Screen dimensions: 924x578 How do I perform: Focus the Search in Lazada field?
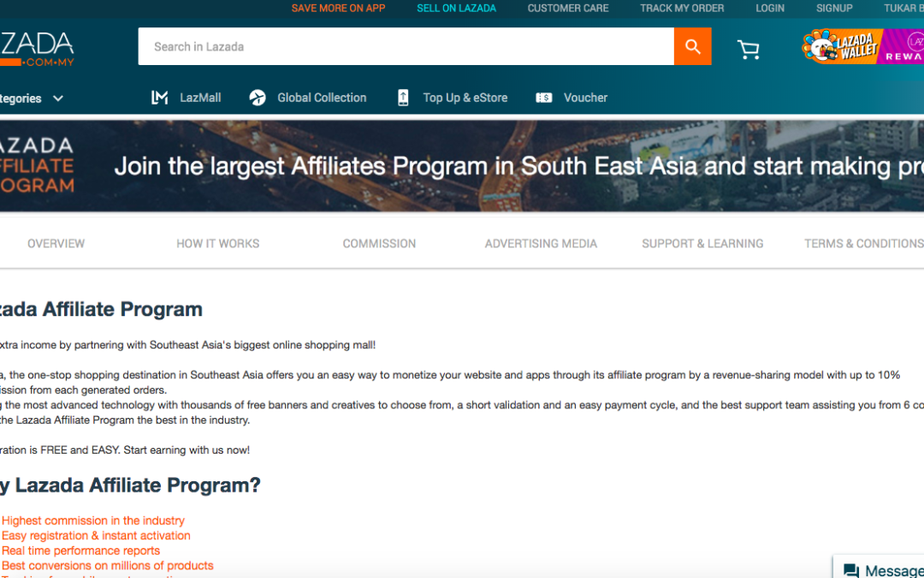406,46
